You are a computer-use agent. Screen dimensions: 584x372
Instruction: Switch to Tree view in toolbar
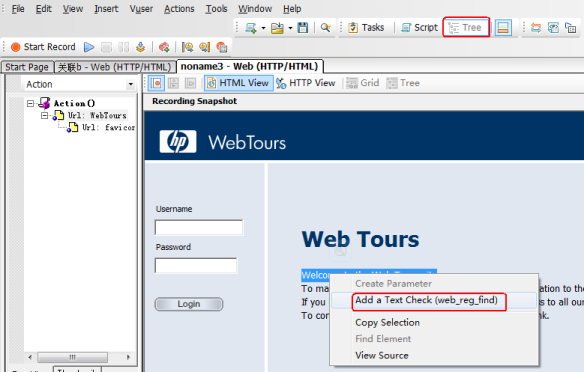466,28
